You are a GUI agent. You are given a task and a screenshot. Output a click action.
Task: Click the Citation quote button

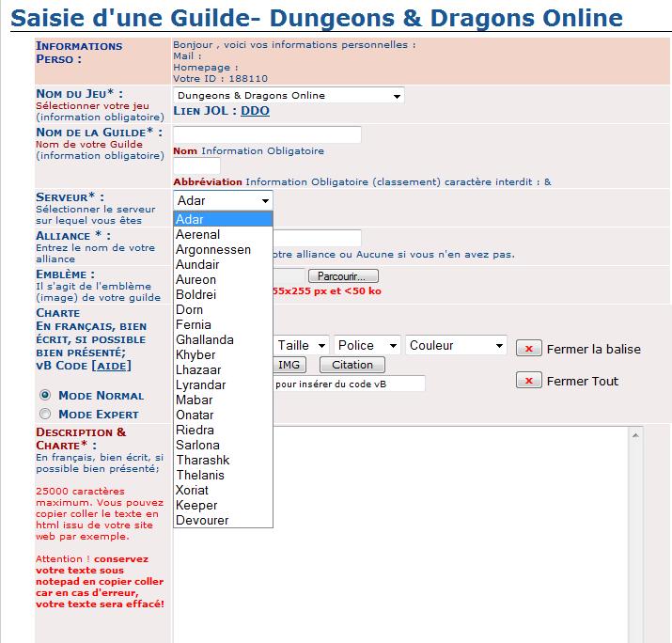(352, 365)
